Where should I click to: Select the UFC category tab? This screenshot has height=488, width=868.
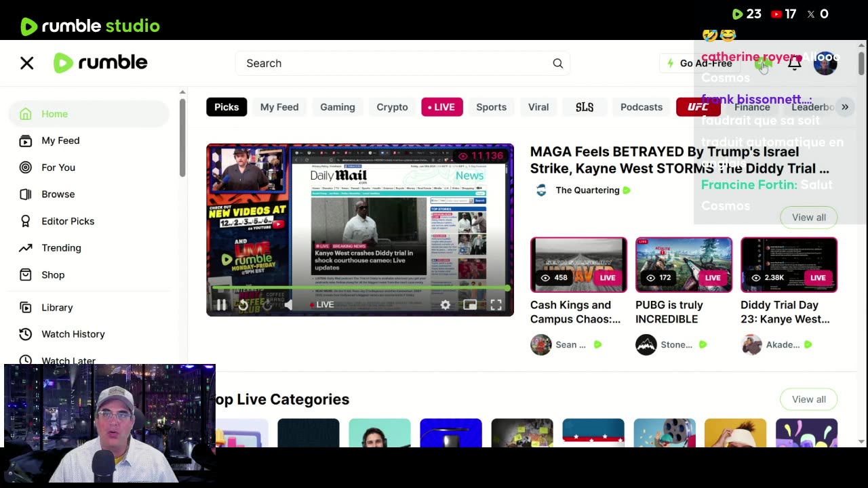pyautogui.click(x=698, y=107)
